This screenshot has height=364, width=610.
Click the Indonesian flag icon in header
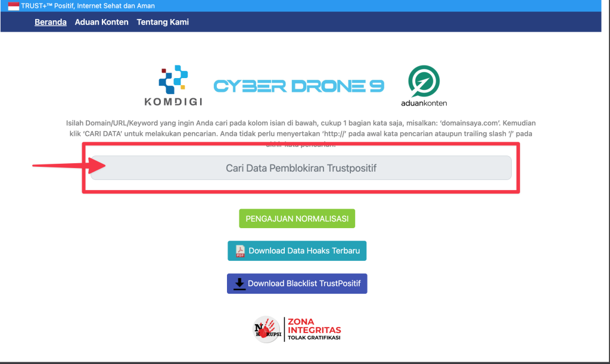13,6
